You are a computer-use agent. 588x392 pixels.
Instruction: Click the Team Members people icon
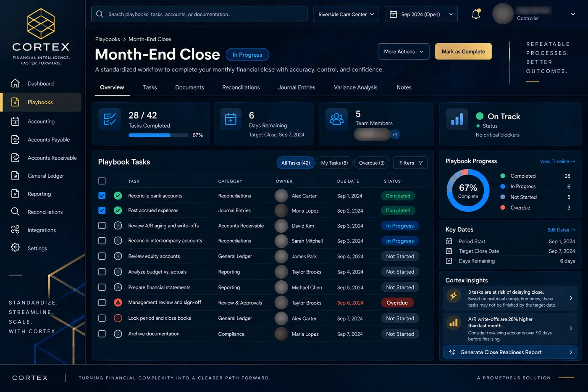[x=336, y=119]
